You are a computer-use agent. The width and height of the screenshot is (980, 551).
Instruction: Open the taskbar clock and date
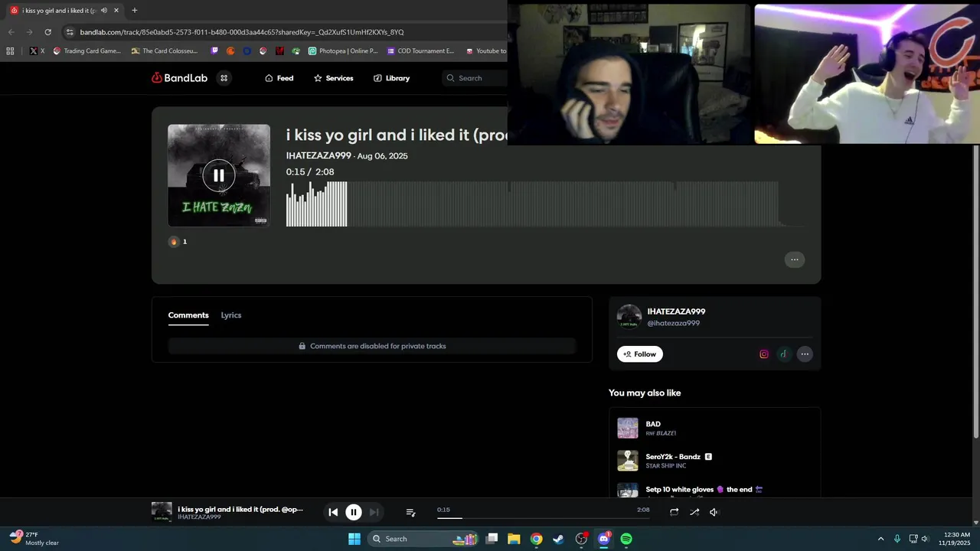[x=956, y=539]
